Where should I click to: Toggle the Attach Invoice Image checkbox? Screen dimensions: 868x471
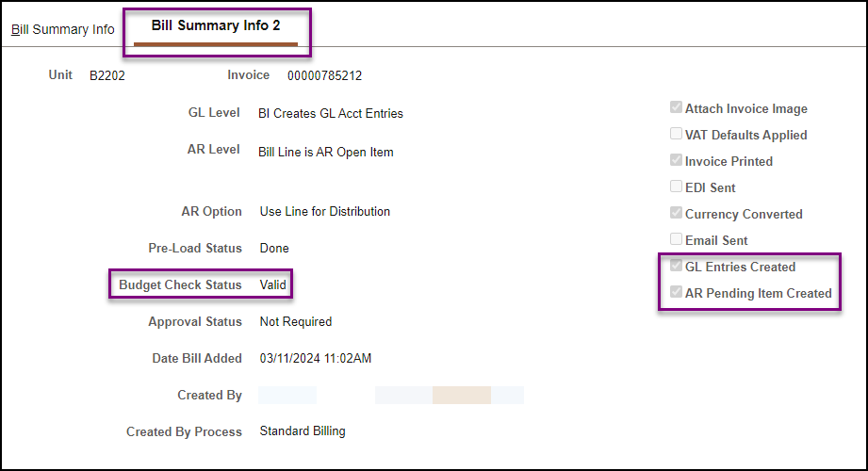[676, 108]
